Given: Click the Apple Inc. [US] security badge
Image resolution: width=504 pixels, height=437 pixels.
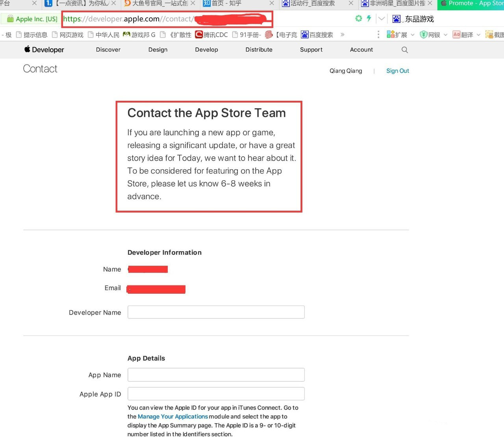Looking at the screenshot, I should tap(32, 19).
